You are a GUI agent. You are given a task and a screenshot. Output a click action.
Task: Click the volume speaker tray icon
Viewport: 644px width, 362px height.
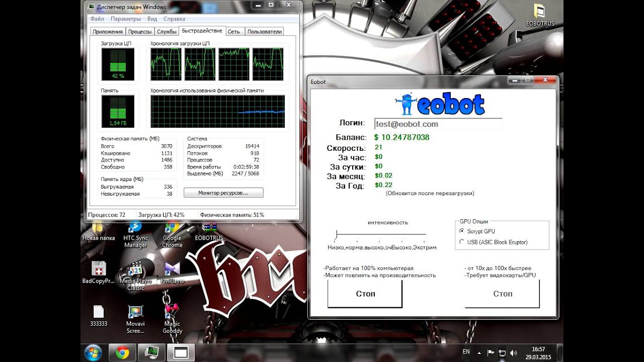coord(513,352)
